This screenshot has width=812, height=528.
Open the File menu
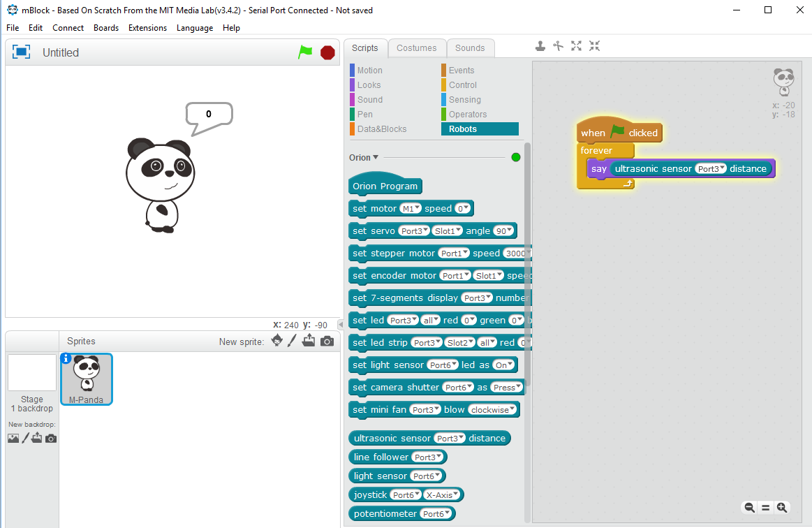[x=13, y=28]
